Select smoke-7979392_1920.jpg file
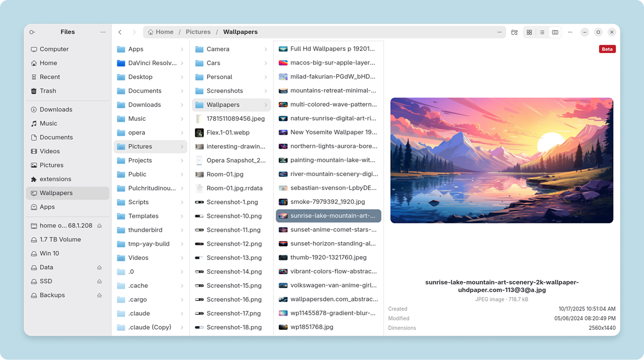 [328, 202]
